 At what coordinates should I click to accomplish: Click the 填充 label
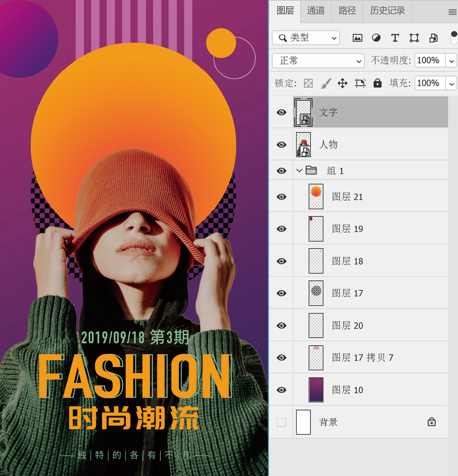click(400, 83)
